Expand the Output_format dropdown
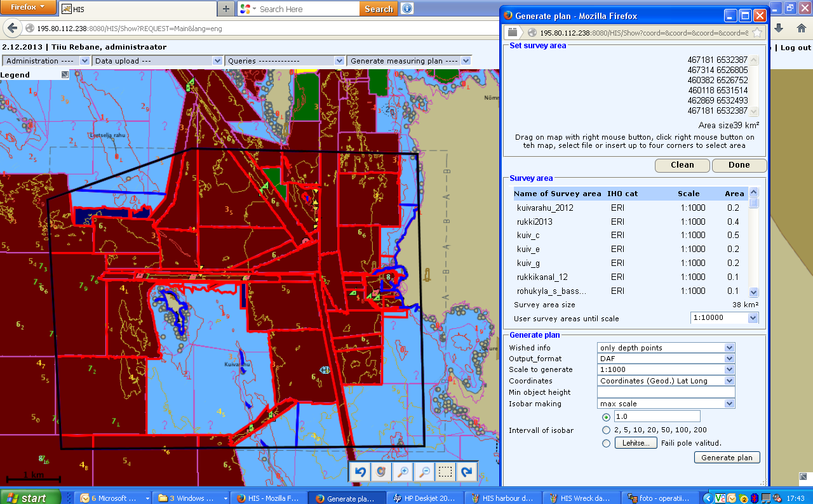Screen dimensions: 813x504 (x=666, y=359)
